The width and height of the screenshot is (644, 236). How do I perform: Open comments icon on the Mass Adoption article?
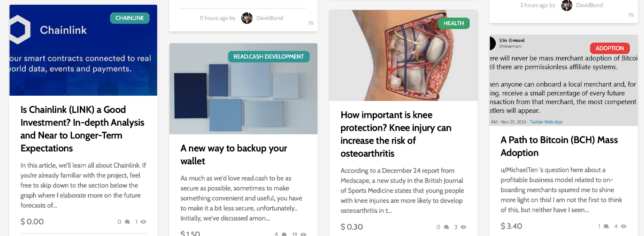click(606, 226)
